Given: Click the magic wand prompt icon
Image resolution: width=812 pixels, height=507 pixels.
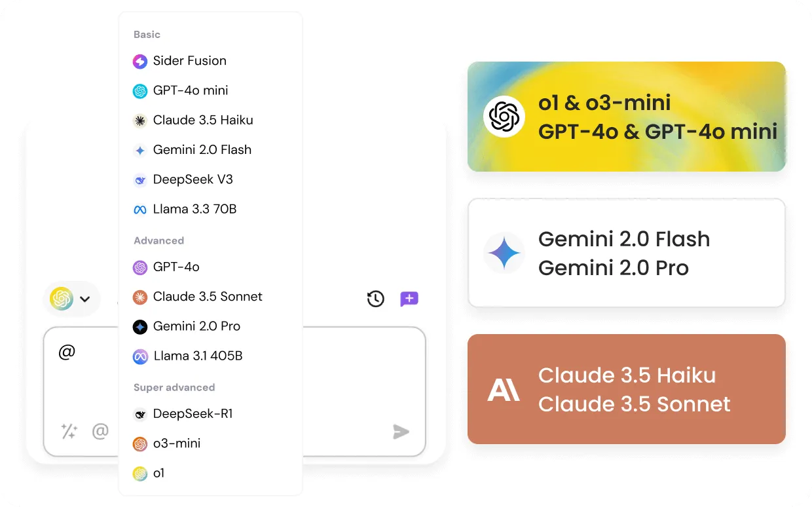Looking at the screenshot, I should (x=69, y=431).
